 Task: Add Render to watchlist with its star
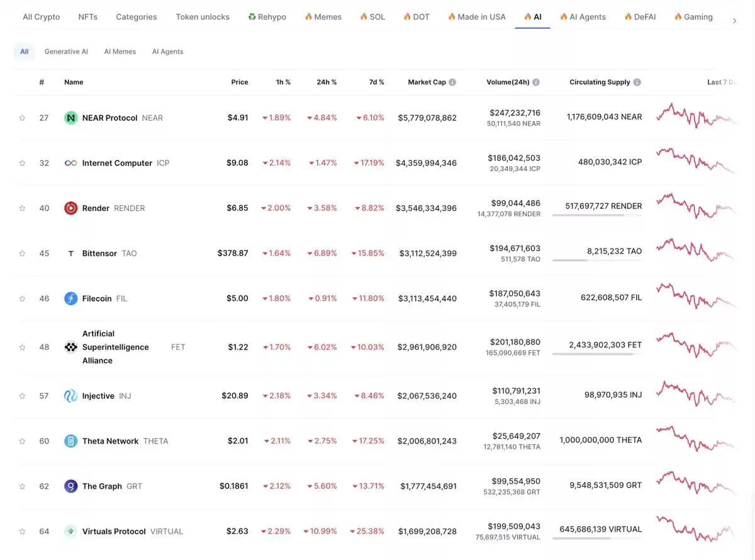pos(22,208)
